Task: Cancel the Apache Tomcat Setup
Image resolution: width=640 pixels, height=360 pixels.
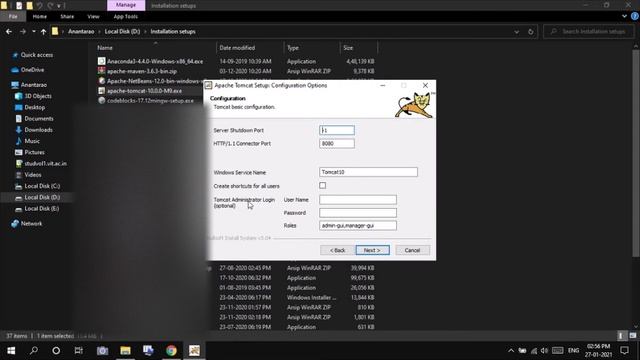Action: pyautogui.click(x=412, y=250)
